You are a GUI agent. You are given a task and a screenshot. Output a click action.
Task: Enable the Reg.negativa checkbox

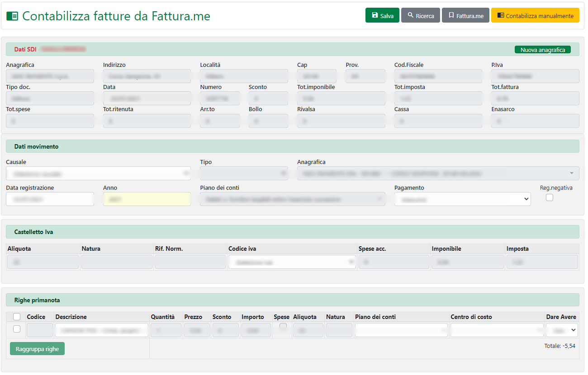550,197
